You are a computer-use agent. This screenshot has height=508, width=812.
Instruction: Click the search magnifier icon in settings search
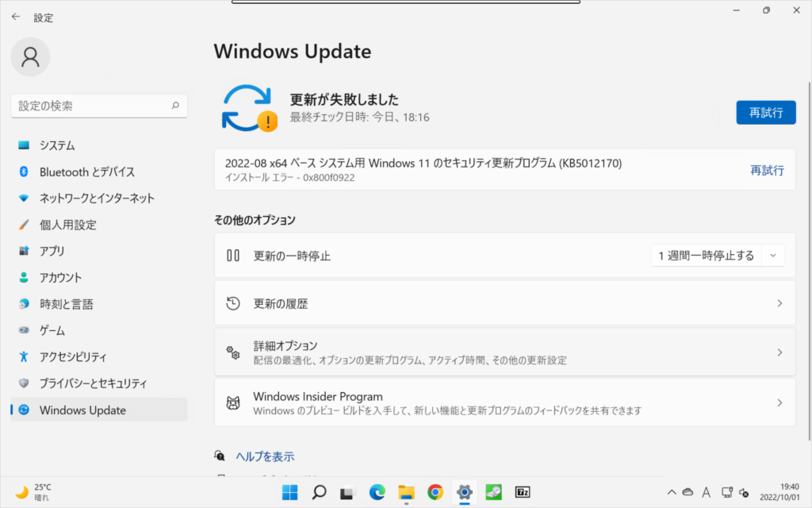[x=175, y=106]
